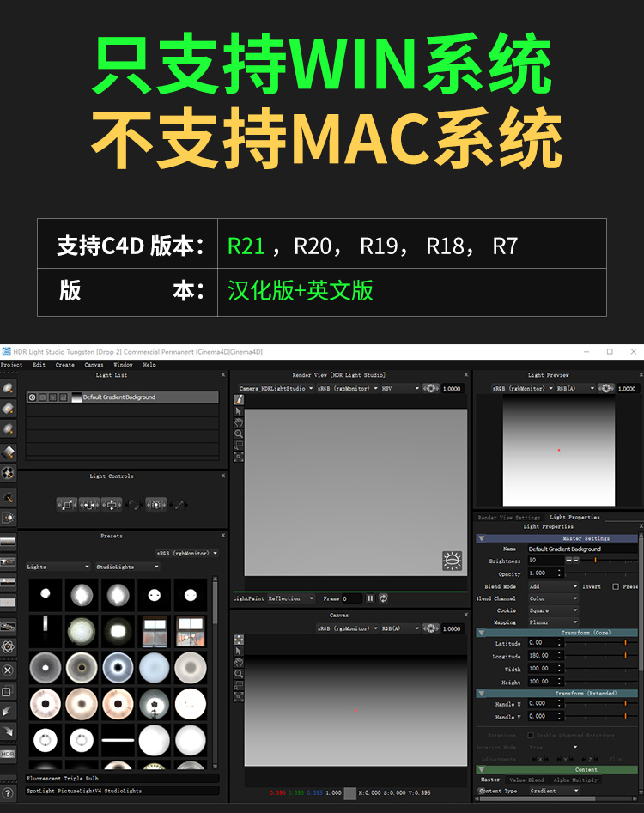Viewport: 644px width, 813px height.
Task: Open the Camera_HDRLightStudio dropdown
Action: pos(276,388)
